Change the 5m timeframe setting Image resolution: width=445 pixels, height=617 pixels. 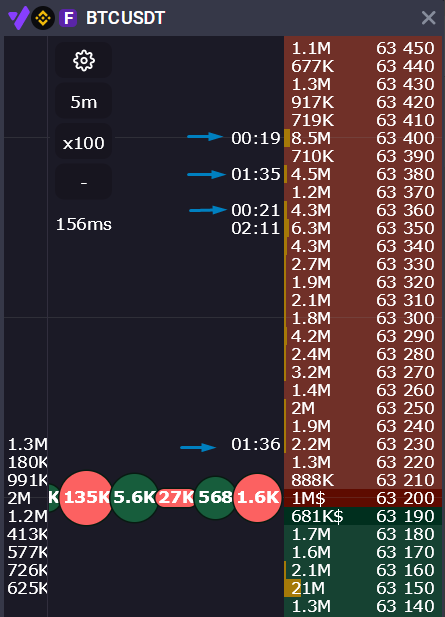83,102
